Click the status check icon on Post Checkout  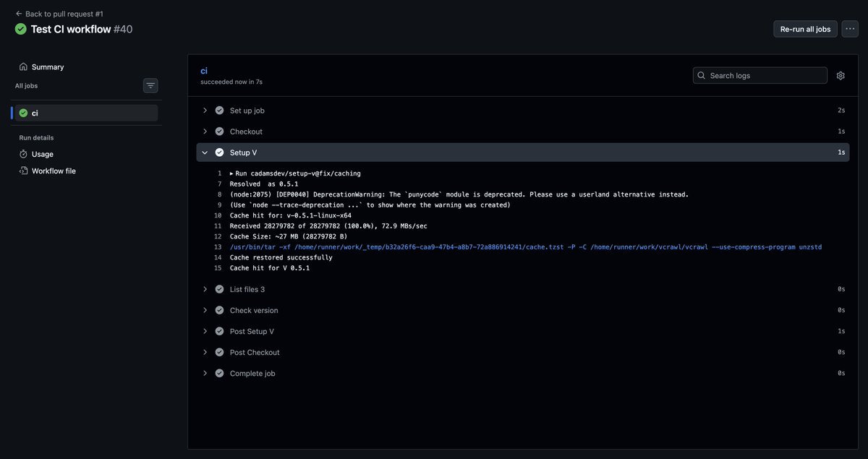219,352
